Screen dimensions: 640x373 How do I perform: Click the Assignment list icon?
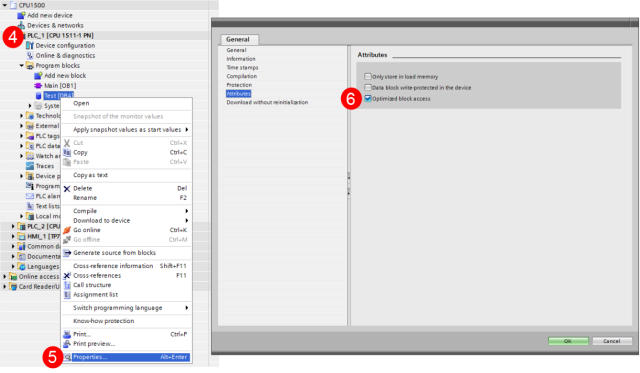click(67, 294)
